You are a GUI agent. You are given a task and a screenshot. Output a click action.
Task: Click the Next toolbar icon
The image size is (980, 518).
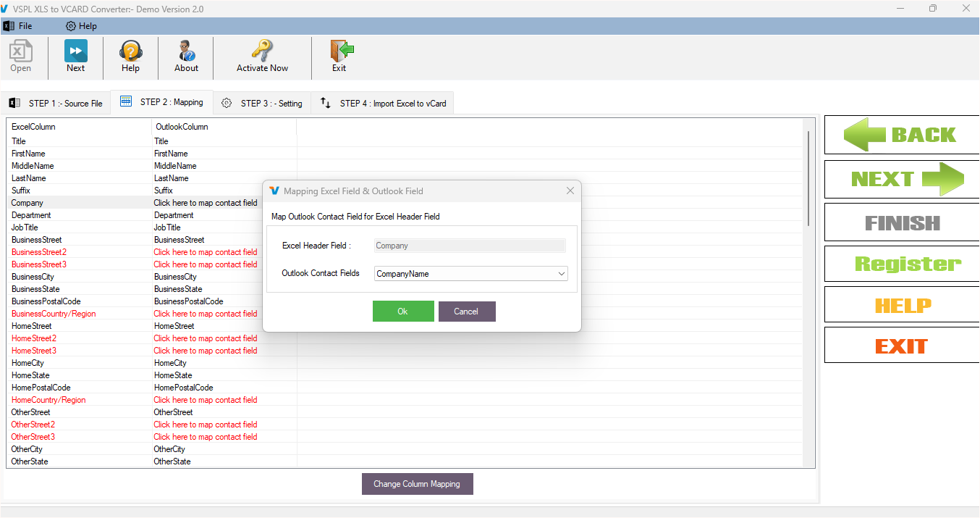75,57
